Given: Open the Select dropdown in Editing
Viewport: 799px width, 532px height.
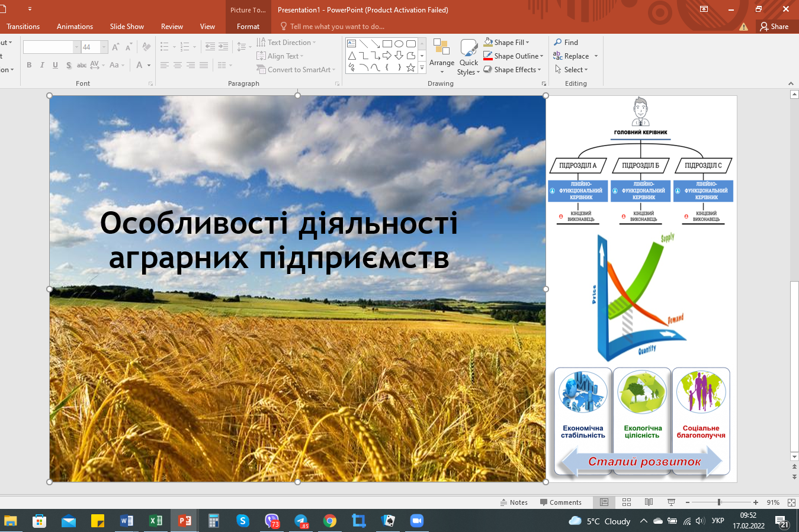Looking at the screenshot, I should pyautogui.click(x=571, y=70).
